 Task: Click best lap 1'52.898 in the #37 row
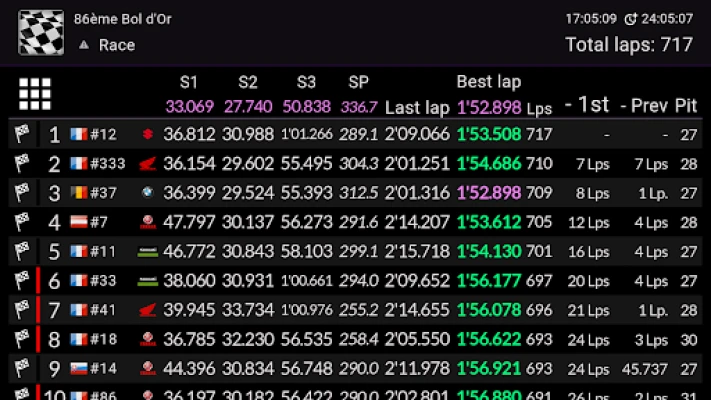(x=489, y=193)
